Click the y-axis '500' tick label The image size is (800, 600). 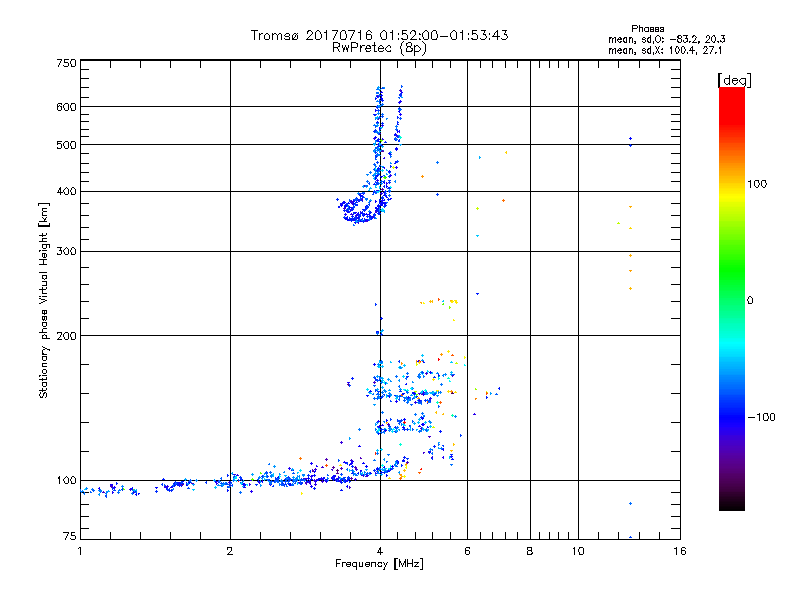(66, 145)
